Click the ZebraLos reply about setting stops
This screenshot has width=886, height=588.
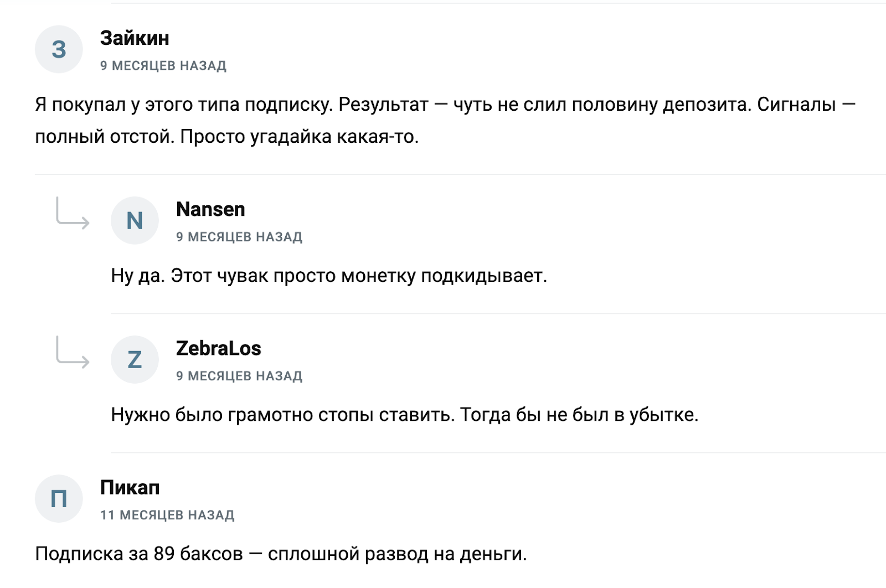click(x=404, y=414)
